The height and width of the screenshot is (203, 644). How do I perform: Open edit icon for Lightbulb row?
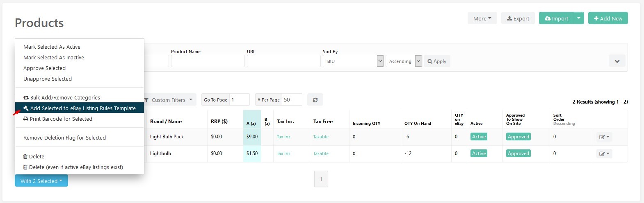(604, 154)
